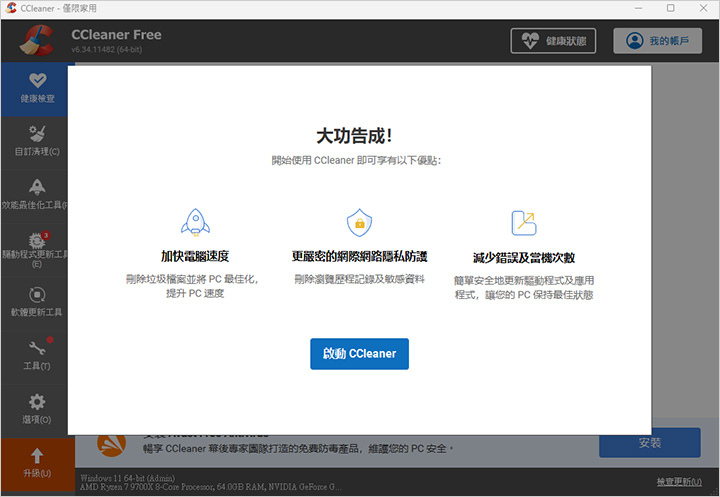The width and height of the screenshot is (720, 497).
Task: Click the antivirus banner description text
Action: [298, 449]
